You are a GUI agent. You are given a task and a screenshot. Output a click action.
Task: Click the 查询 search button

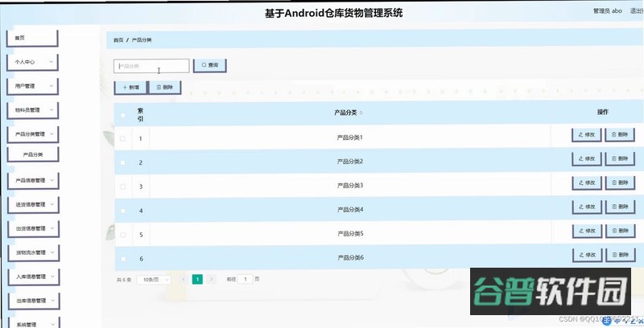click(209, 66)
